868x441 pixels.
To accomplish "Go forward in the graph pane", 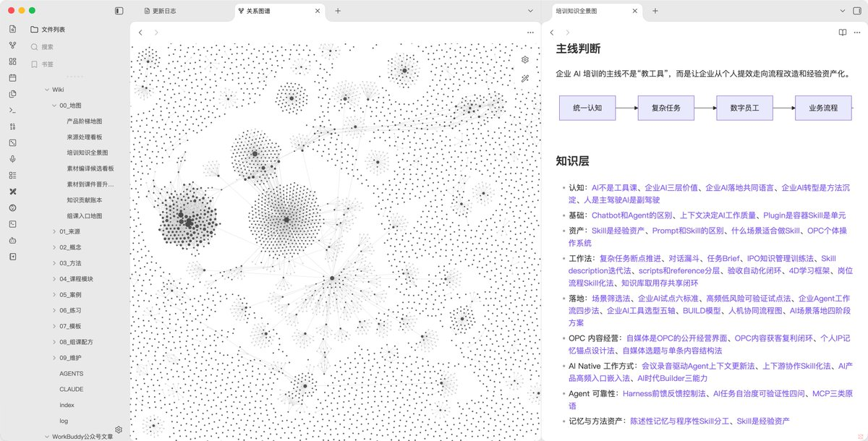I will (x=156, y=33).
